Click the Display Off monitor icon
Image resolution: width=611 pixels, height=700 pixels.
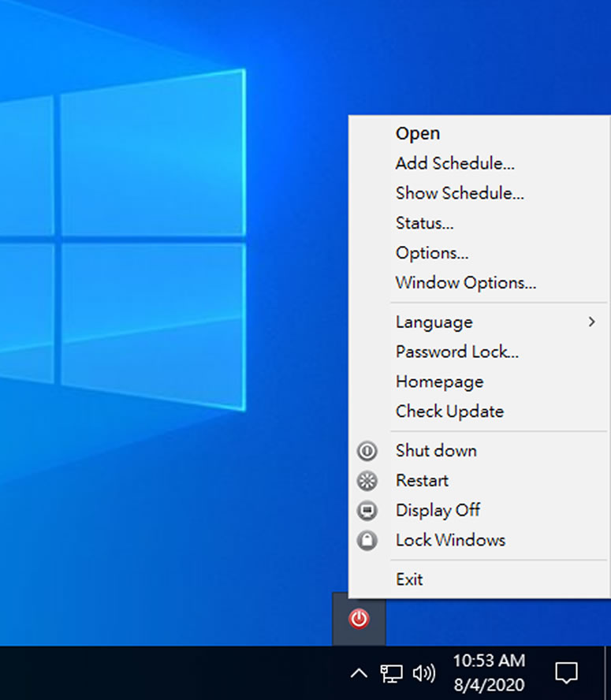367,511
